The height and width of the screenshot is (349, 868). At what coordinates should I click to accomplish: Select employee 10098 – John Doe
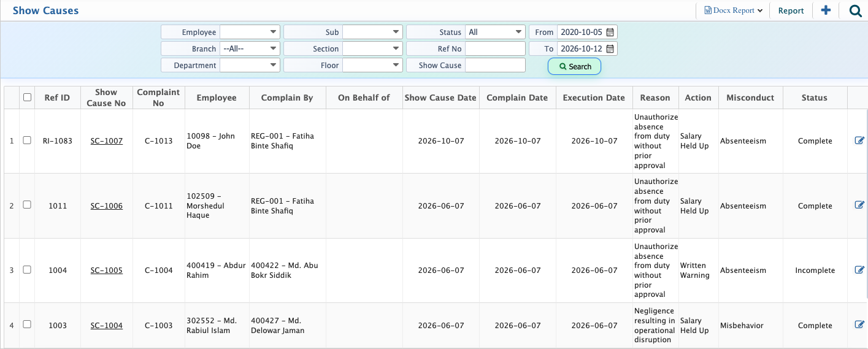pos(210,141)
